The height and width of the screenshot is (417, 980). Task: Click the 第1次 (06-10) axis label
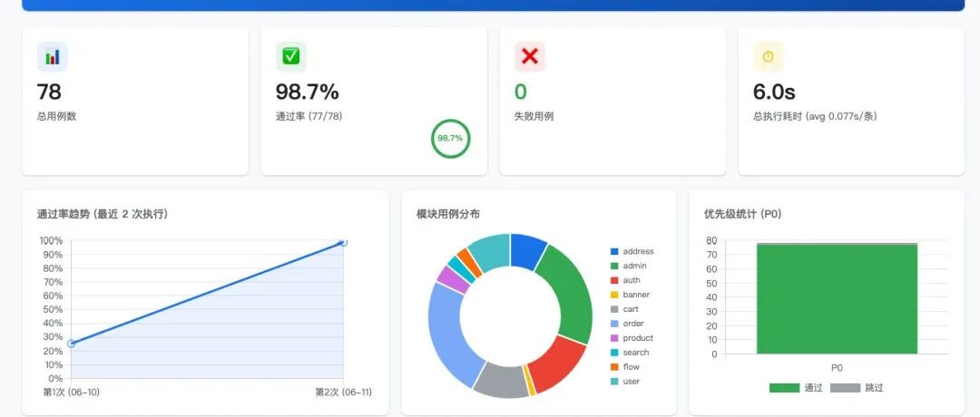(x=72, y=393)
